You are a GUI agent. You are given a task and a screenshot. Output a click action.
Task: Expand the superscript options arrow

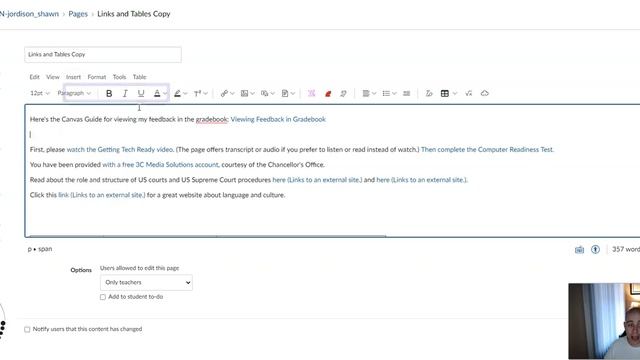[205, 93]
